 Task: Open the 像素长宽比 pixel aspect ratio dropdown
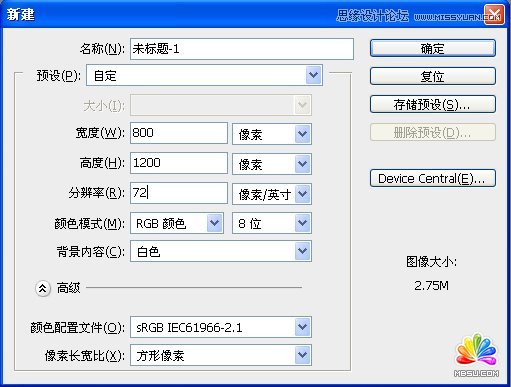pyautogui.click(x=221, y=355)
